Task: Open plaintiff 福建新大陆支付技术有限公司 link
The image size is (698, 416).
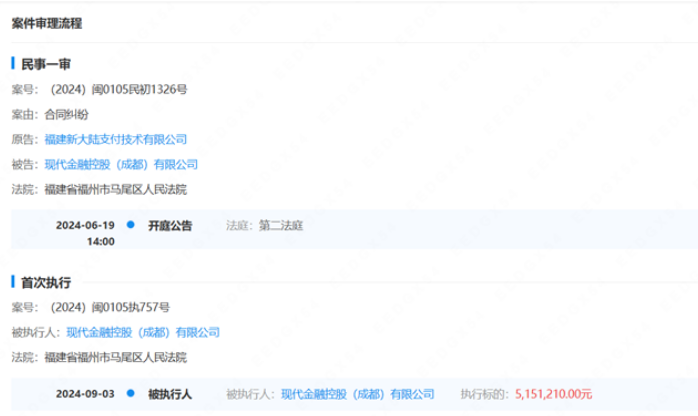Action: [115, 139]
